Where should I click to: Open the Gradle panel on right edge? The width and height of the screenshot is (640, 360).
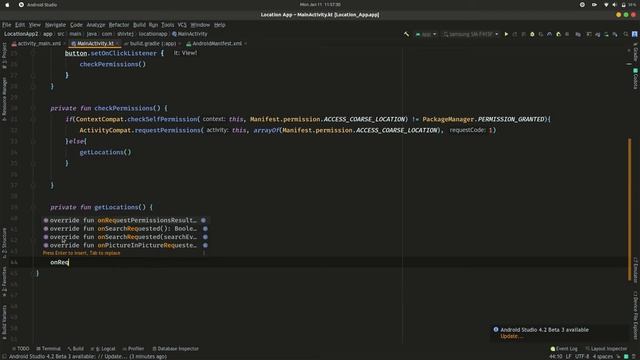[636, 54]
